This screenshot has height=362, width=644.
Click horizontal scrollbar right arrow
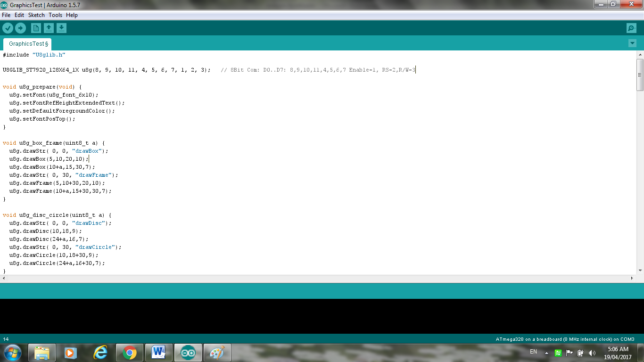click(x=632, y=279)
